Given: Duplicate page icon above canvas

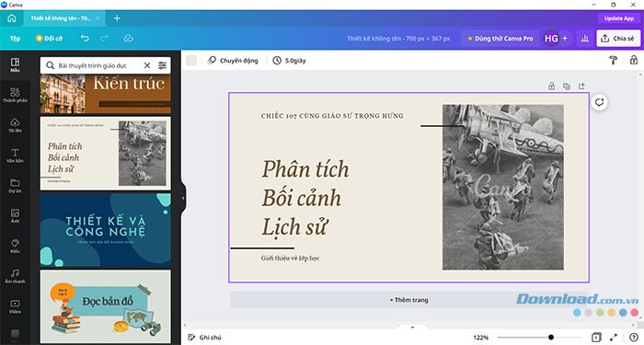Looking at the screenshot, I should [567, 86].
